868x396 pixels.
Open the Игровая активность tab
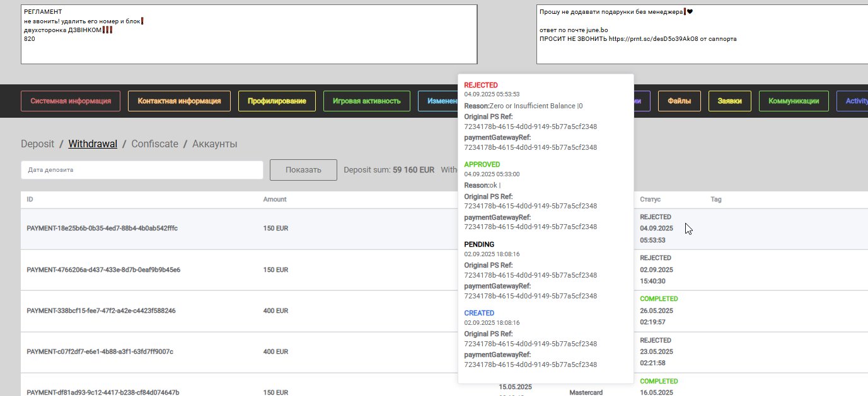pos(367,101)
